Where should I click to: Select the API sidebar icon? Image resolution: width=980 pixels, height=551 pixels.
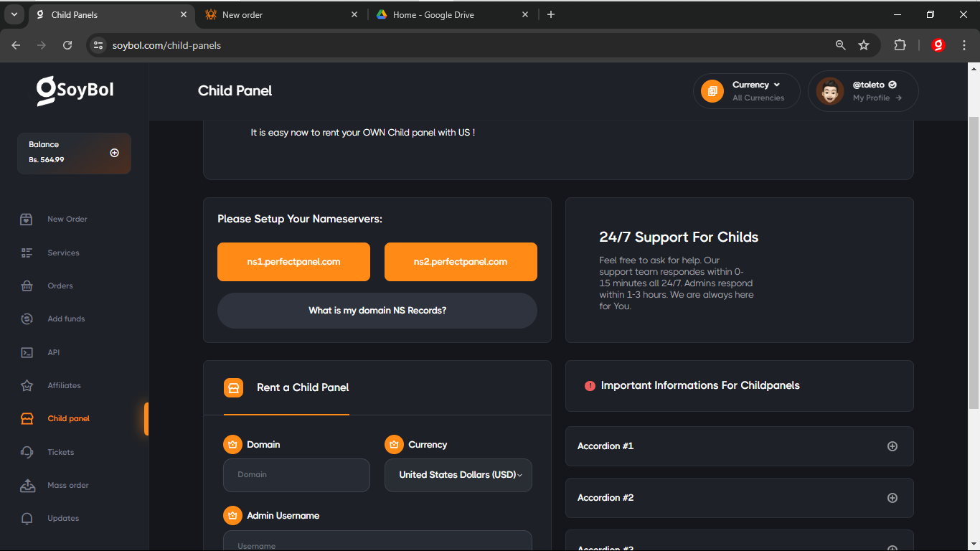pyautogui.click(x=27, y=352)
